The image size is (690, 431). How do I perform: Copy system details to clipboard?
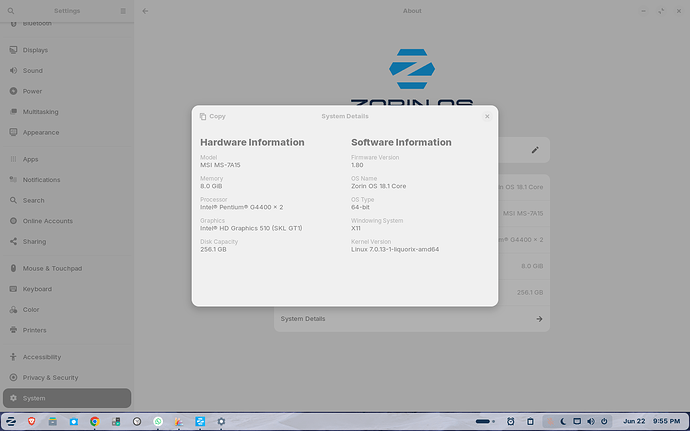[213, 116]
